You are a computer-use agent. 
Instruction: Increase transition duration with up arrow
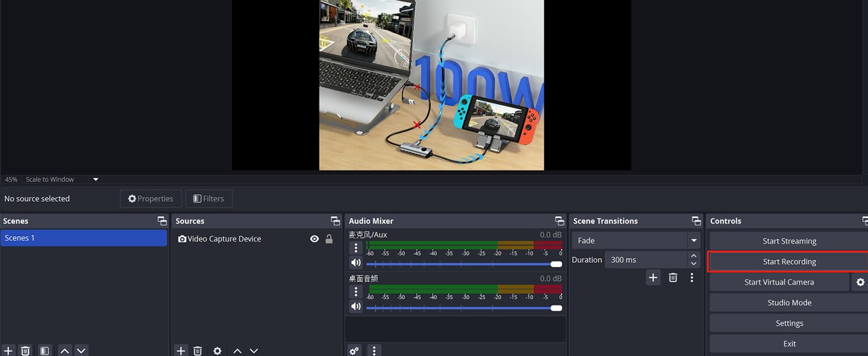(694, 256)
